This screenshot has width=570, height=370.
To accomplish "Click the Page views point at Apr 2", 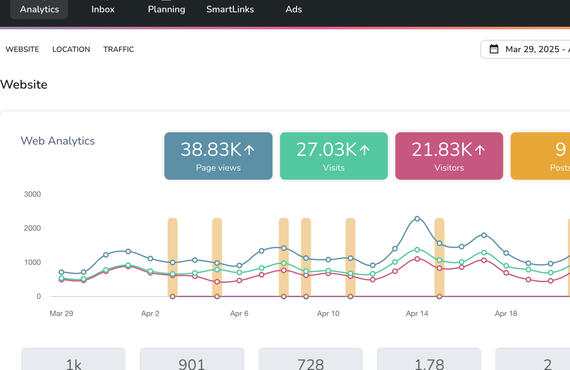I will (x=150, y=258).
